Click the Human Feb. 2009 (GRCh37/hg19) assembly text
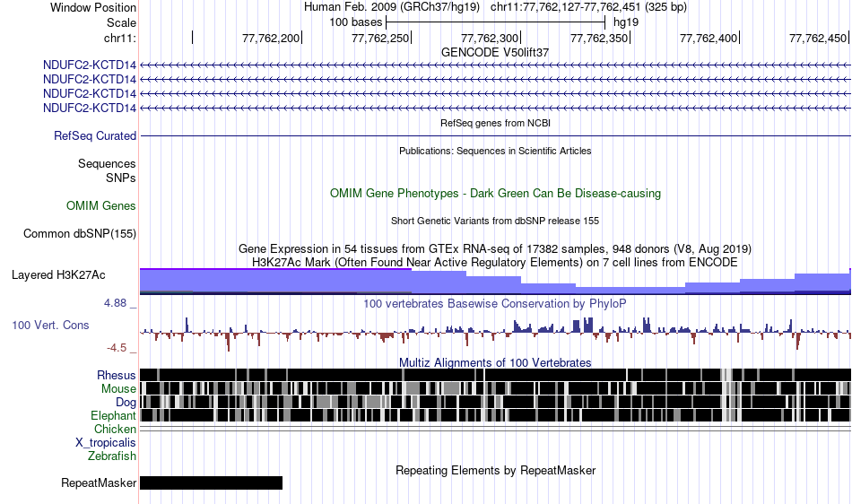 pyautogui.click(x=392, y=7)
